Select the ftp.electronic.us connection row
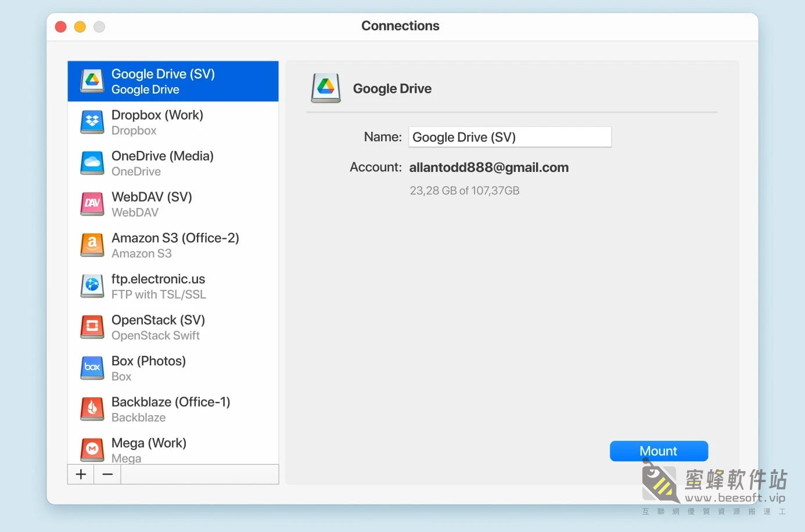This screenshot has width=805, height=532. (173, 286)
